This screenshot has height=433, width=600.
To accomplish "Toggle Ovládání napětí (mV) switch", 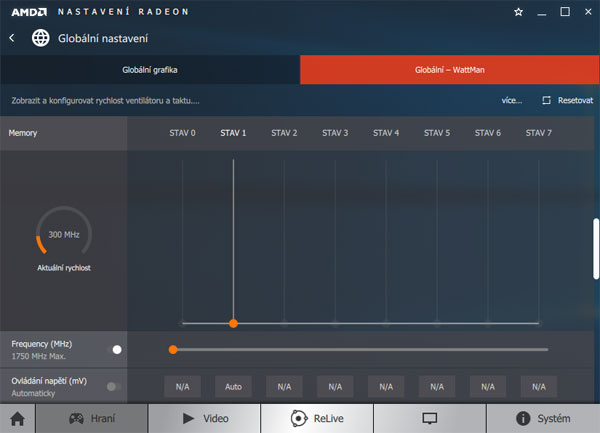I will point(114,387).
